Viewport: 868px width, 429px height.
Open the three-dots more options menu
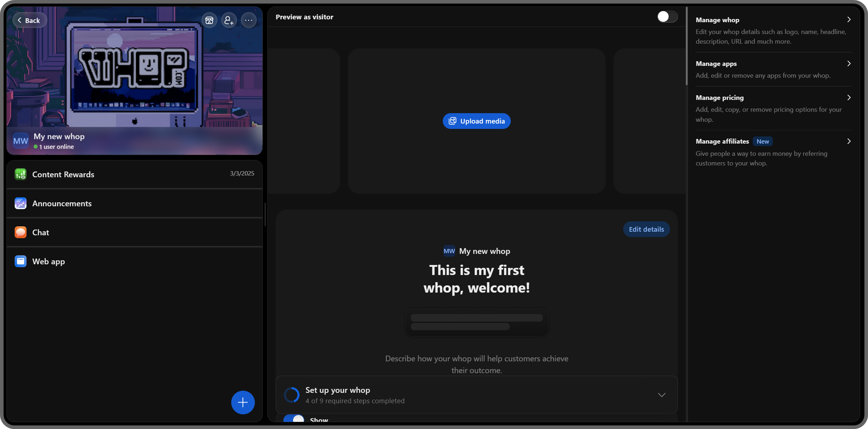pyautogui.click(x=248, y=20)
